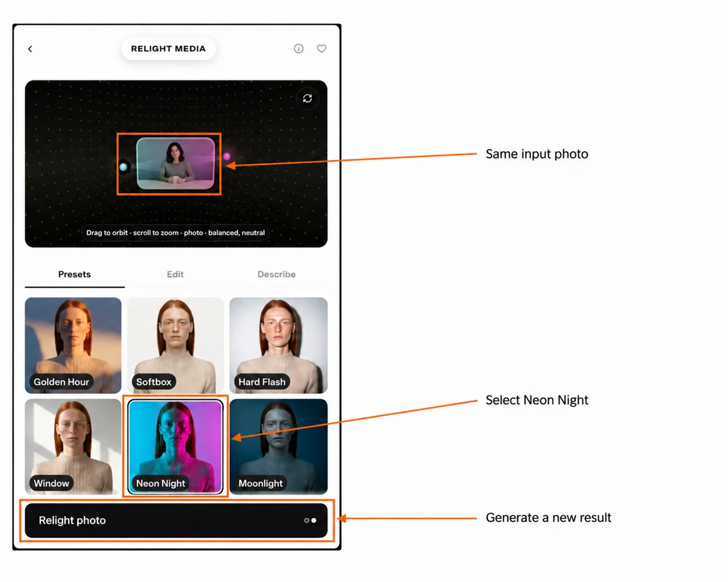
Task: Click the Relight photo button
Action: [x=176, y=520]
